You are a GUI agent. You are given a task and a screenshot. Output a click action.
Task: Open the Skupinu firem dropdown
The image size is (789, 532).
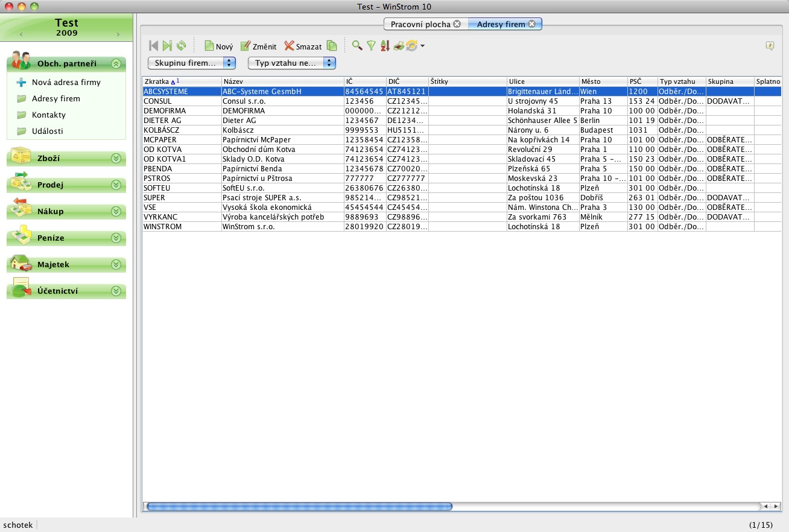(x=192, y=63)
